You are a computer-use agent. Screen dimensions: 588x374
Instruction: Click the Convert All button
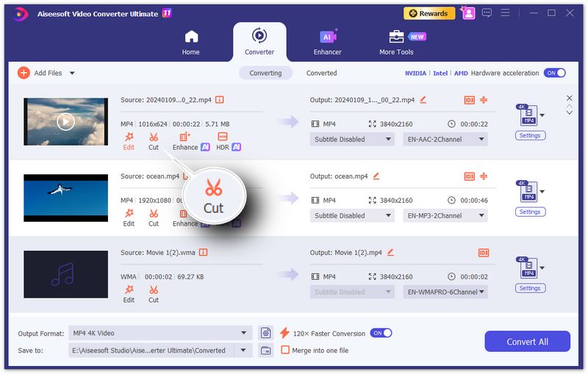coord(527,342)
